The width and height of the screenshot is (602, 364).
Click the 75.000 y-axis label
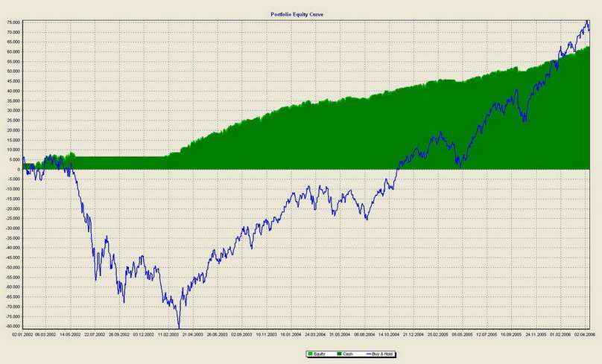13,22
